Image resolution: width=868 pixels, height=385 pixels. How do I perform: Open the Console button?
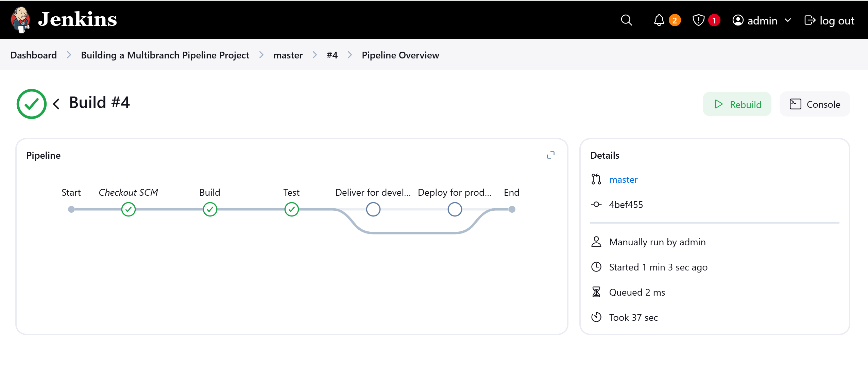pyautogui.click(x=815, y=104)
